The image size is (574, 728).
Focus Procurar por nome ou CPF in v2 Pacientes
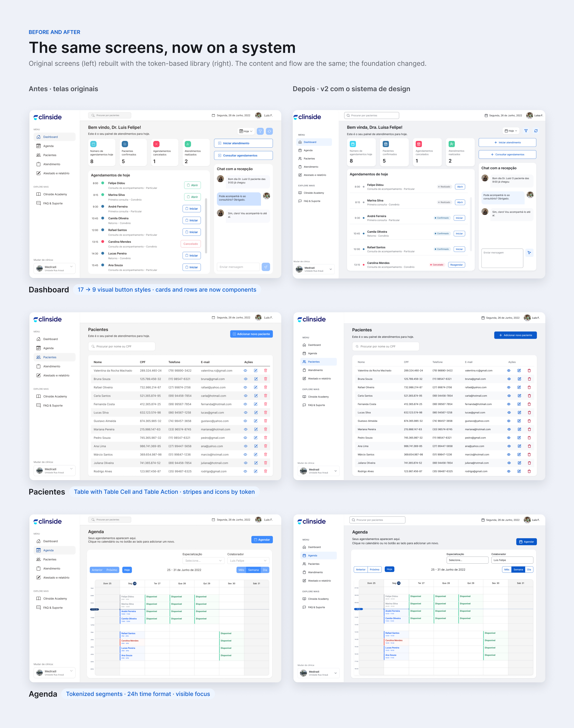[x=386, y=346]
